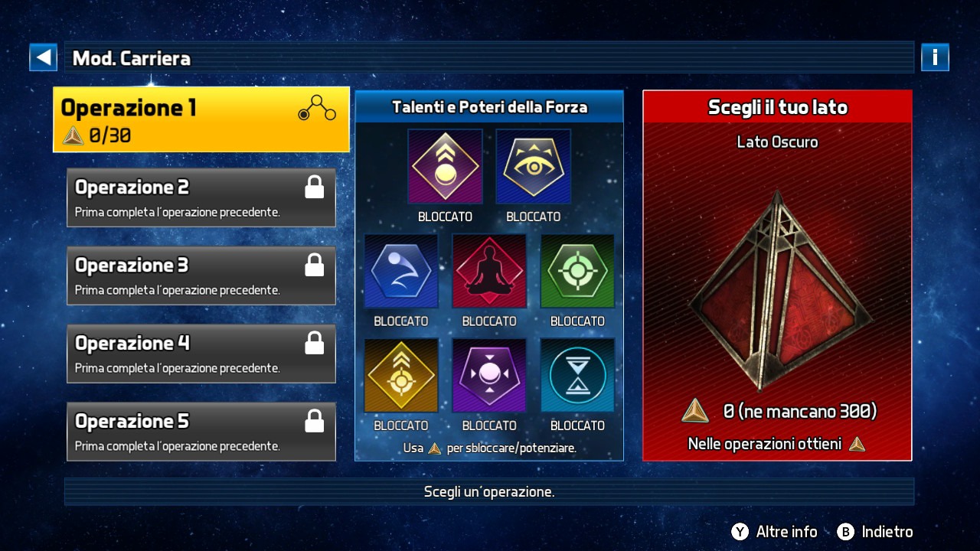Select the purple rank-up orb talent icon

click(x=445, y=167)
